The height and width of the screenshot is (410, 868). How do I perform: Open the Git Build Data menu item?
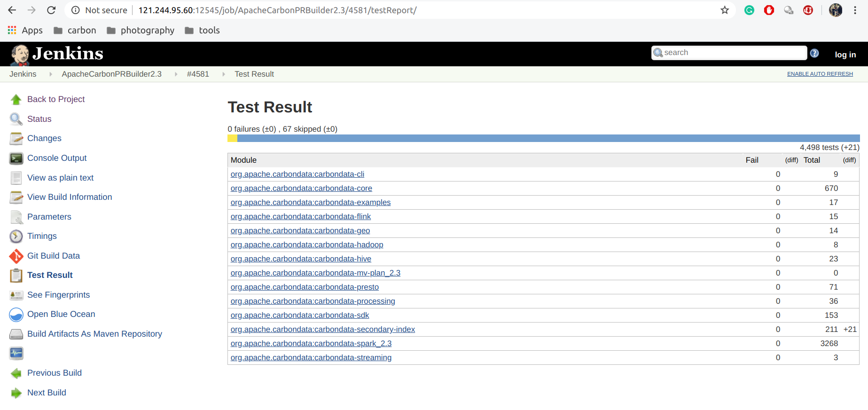54,256
